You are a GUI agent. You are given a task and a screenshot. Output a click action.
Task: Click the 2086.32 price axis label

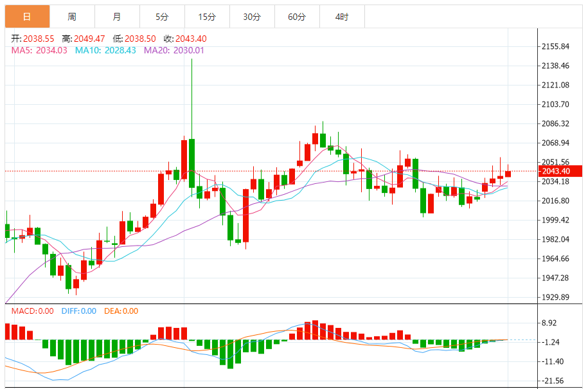[555, 123]
